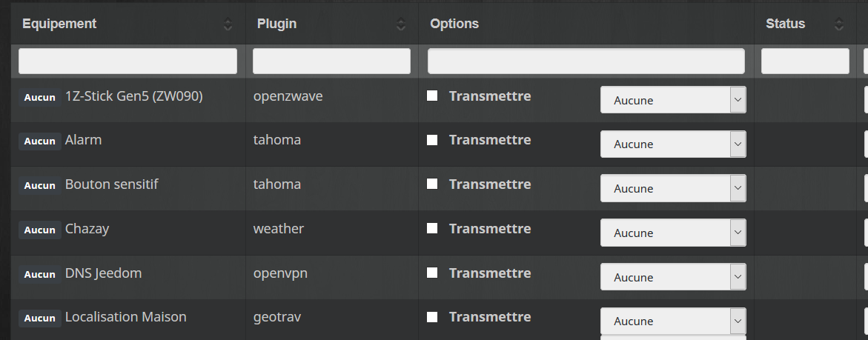
Task: Open the Aucune dropdown for DNS Jeedom
Action: click(672, 277)
